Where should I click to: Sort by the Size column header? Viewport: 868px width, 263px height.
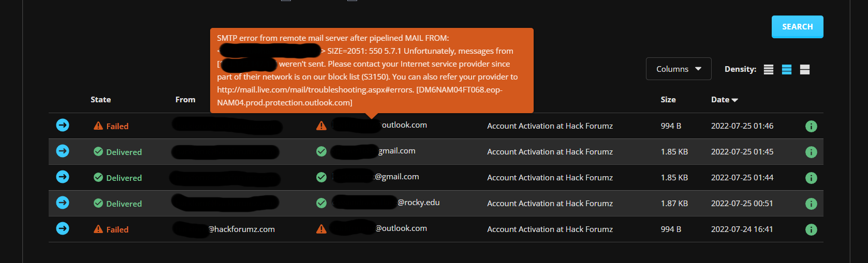tap(668, 100)
